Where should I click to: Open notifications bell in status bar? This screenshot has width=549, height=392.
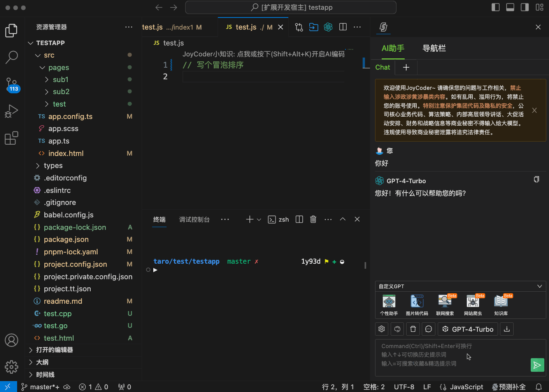539,387
